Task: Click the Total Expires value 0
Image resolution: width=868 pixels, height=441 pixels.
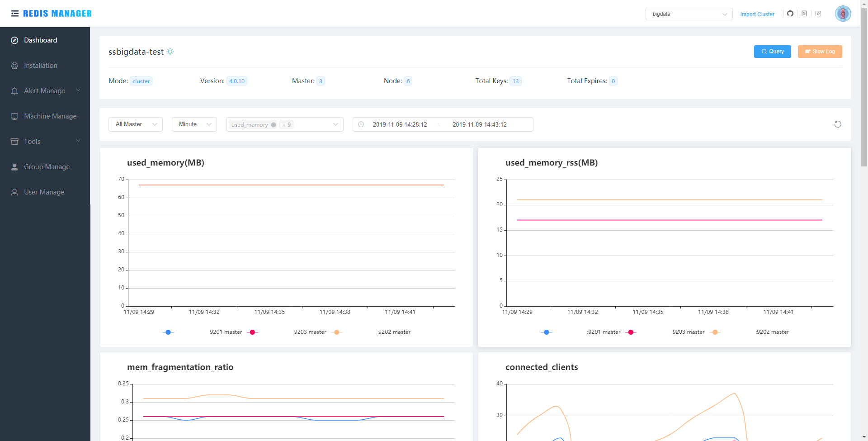Action: [x=613, y=81]
